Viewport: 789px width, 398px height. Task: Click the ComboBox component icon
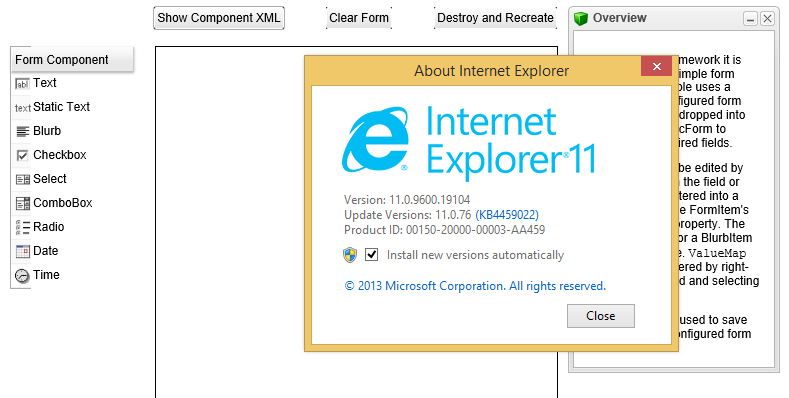click(23, 203)
